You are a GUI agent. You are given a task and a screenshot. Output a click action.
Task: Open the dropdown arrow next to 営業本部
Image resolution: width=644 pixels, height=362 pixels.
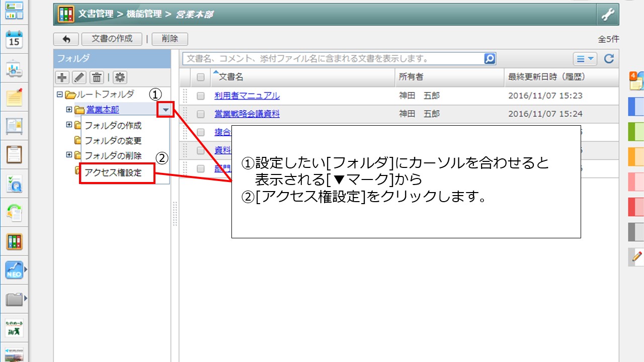tap(166, 109)
